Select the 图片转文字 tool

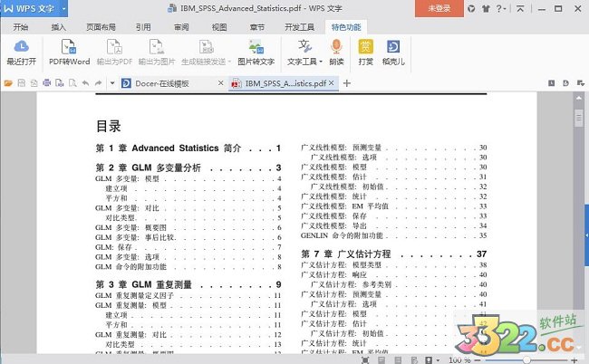point(256,53)
